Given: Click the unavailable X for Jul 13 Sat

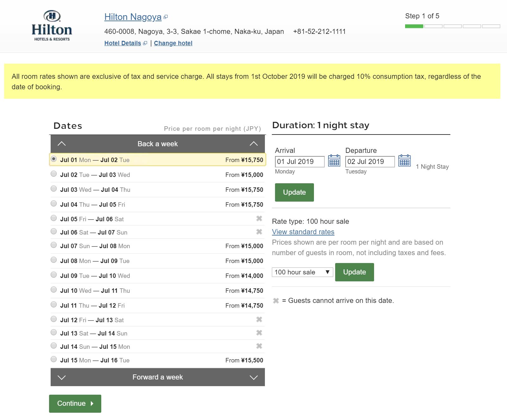Looking at the screenshot, I should coord(259,333).
